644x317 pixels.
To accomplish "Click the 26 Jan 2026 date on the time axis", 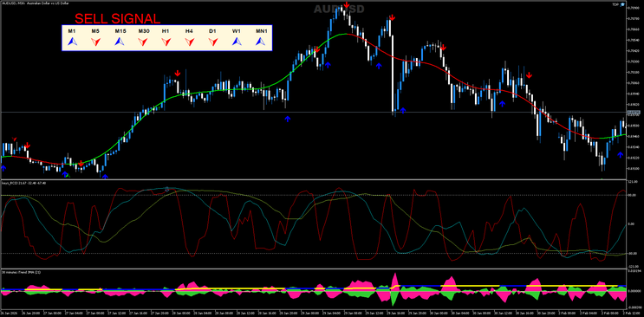I will 8,313.
